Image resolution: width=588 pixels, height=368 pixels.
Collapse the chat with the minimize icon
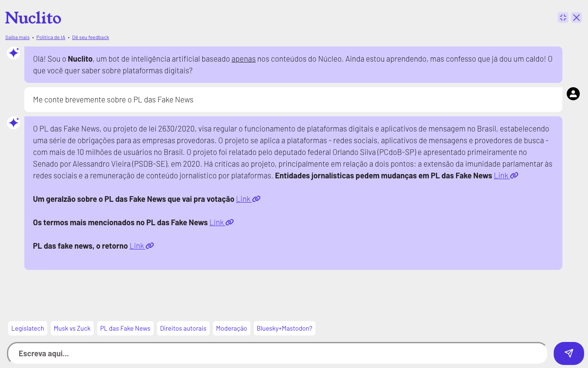563,17
